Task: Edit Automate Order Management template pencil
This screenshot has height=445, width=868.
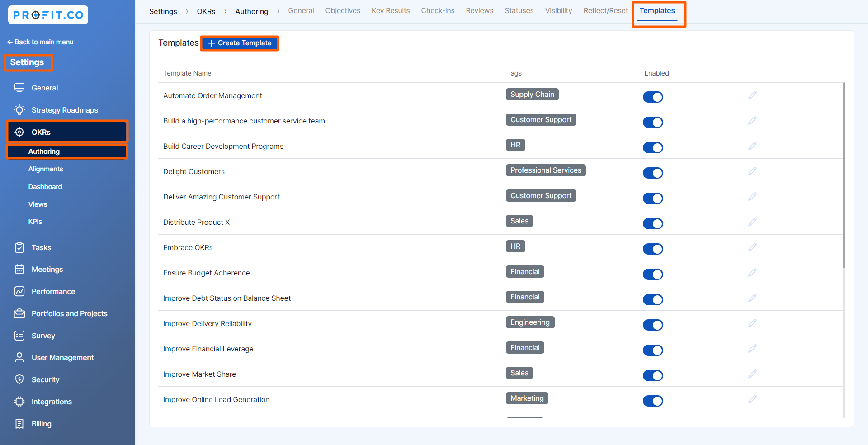Action: click(752, 95)
